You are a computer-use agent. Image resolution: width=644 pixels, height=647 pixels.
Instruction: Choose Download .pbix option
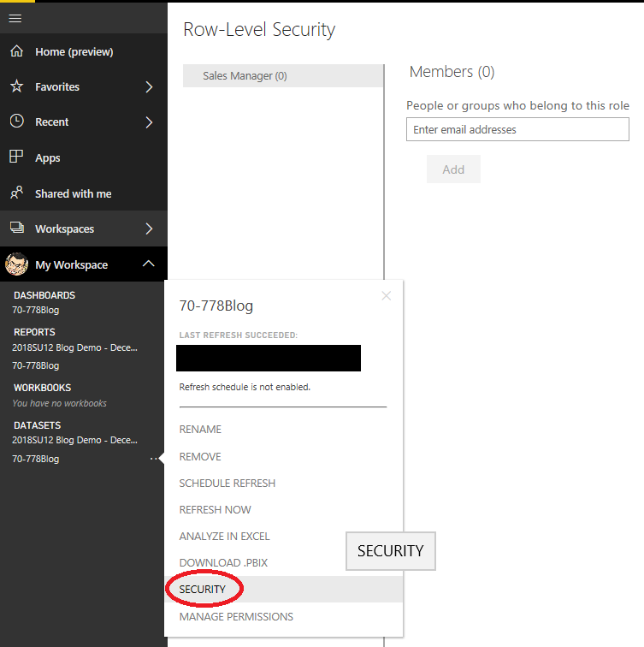tap(223, 563)
